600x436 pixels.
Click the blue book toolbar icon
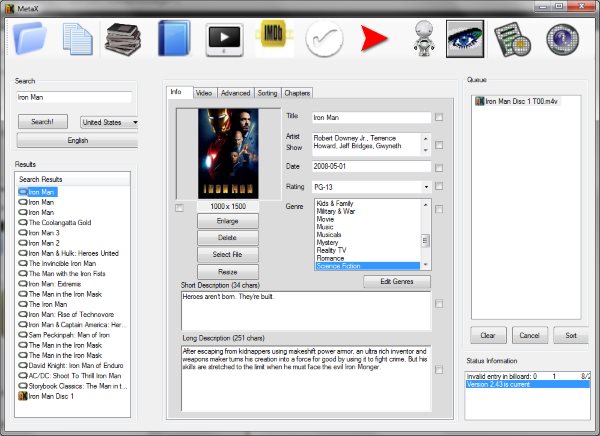point(174,39)
